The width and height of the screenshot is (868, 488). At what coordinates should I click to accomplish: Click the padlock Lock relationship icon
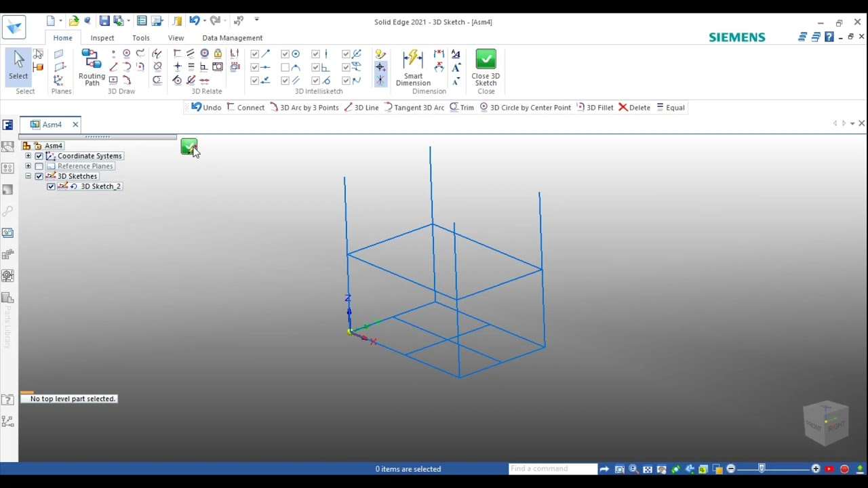click(218, 54)
